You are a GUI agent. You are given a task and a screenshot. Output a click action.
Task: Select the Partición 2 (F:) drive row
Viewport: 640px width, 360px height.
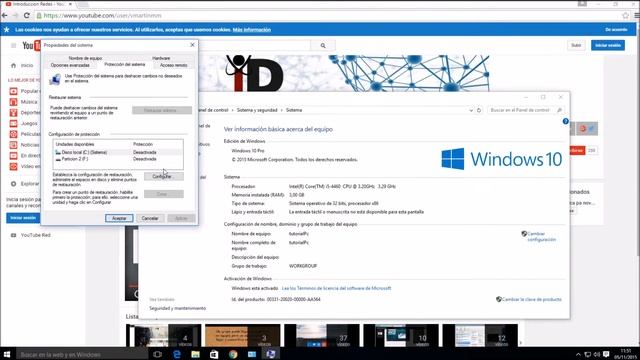(118, 159)
